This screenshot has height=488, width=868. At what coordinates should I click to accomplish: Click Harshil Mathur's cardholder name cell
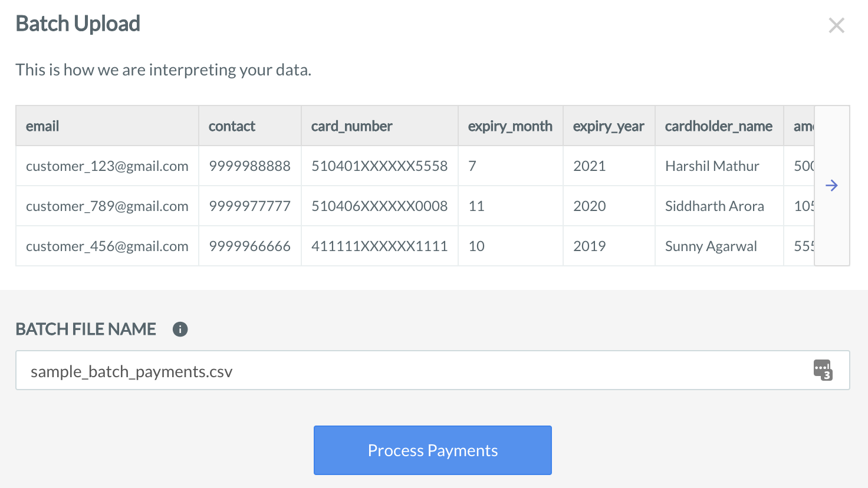click(x=712, y=166)
